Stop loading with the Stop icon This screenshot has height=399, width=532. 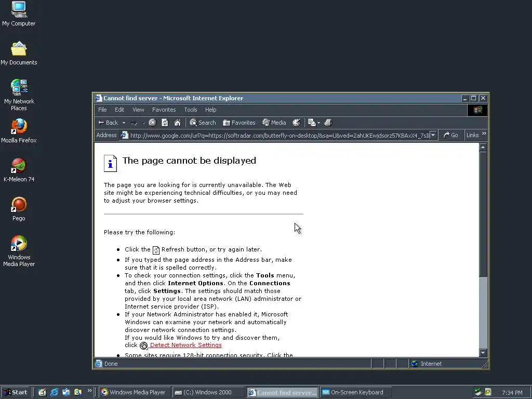pos(153,123)
